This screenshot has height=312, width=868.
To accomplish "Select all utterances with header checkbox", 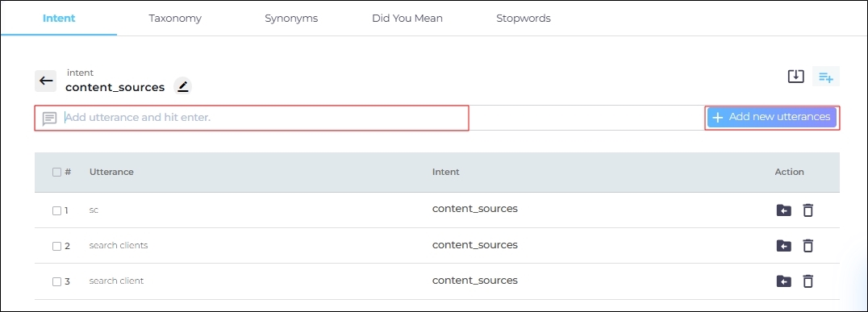I will [56, 172].
